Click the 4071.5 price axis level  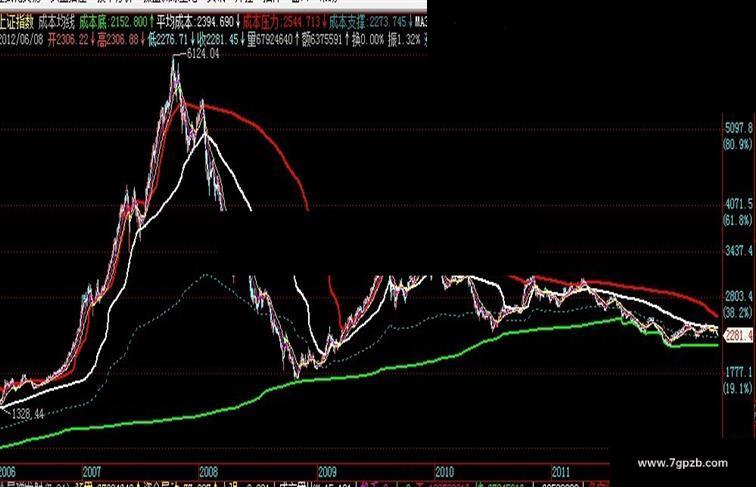click(x=738, y=204)
